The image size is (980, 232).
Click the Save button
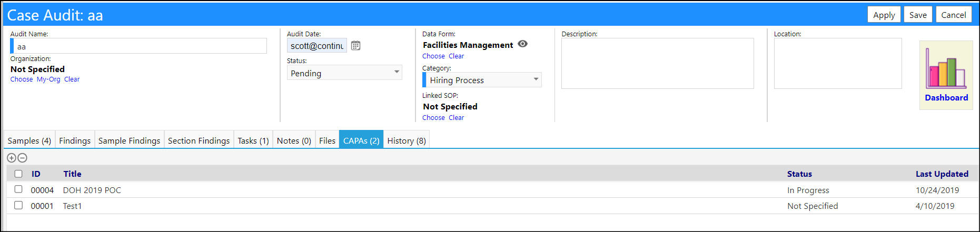(x=918, y=15)
